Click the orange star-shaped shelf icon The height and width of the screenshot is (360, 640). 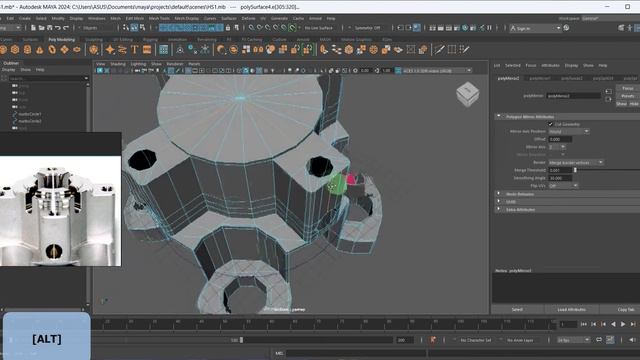point(110,50)
